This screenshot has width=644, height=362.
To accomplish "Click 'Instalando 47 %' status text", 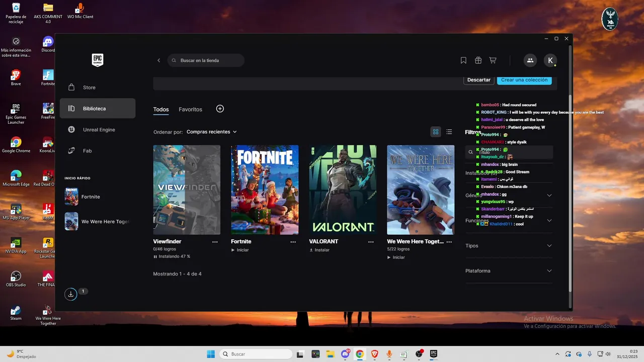I will pyautogui.click(x=174, y=256).
